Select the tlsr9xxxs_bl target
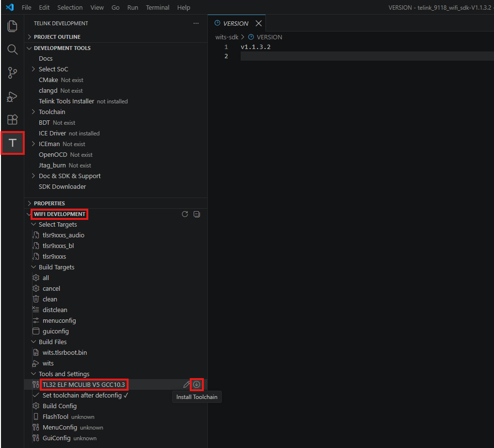Screen dimensions: 494x448 coord(58,246)
